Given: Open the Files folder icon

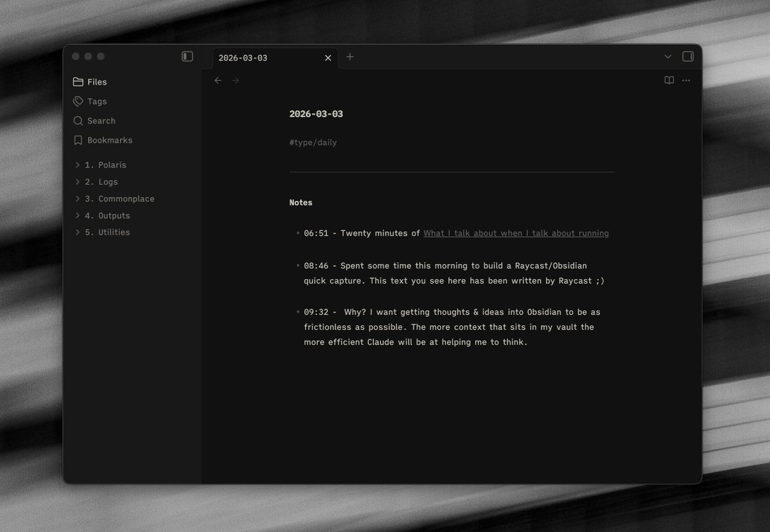Looking at the screenshot, I should point(78,82).
